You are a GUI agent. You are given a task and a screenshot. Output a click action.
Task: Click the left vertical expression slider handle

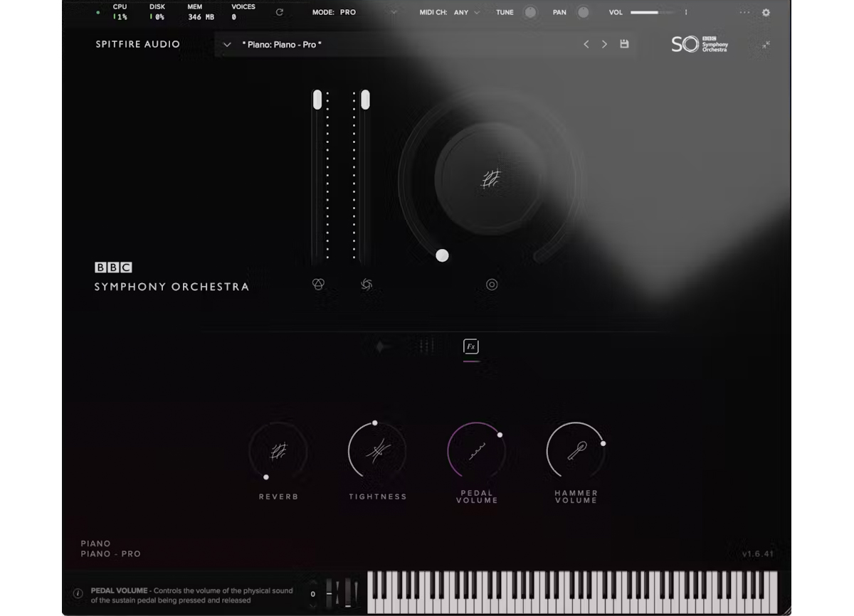(x=317, y=100)
